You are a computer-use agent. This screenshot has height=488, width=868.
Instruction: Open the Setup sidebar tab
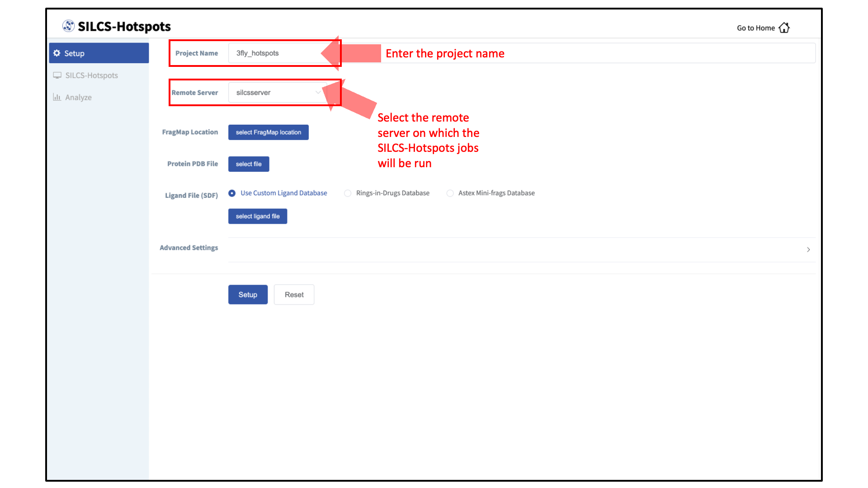point(99,53)
